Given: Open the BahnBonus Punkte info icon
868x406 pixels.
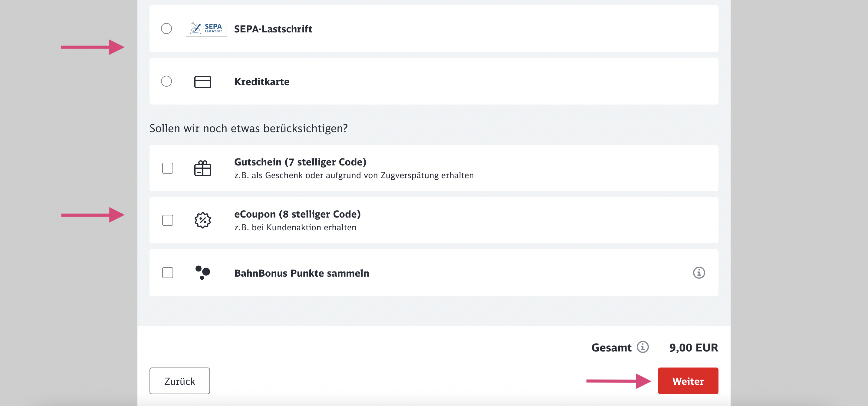Looking at the screenshot, I should [699, 272].
